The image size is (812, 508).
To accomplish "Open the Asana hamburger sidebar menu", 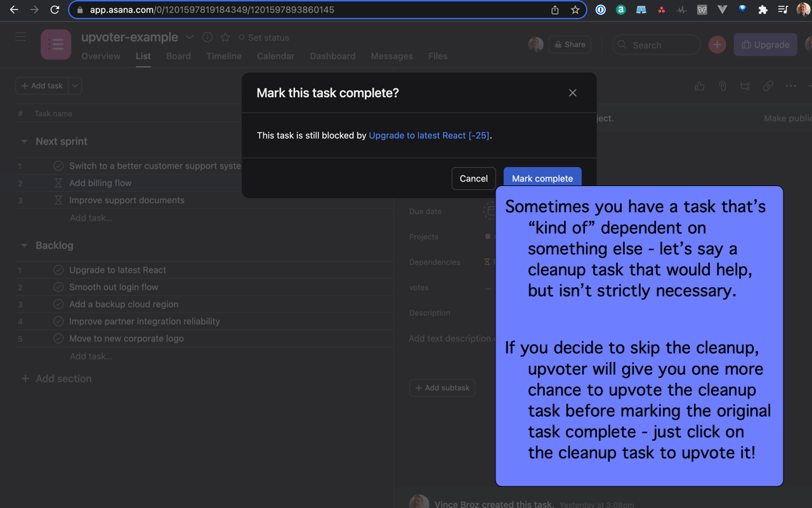I will tap(20, 37).
